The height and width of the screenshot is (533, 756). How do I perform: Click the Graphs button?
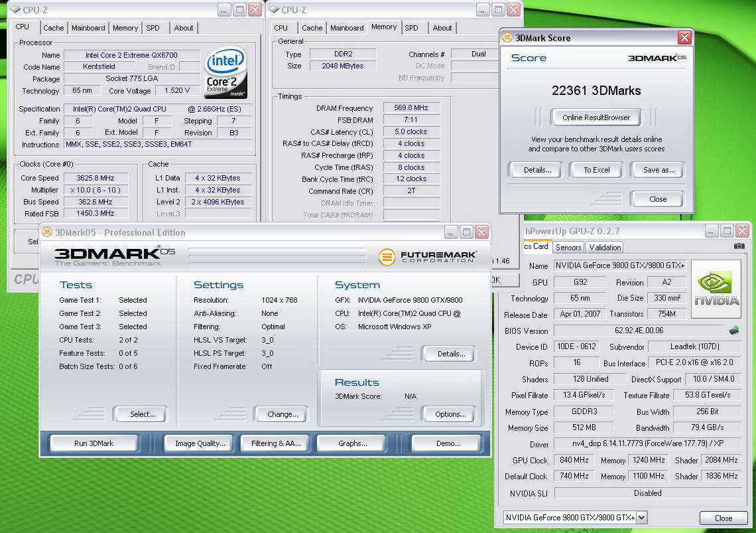pos(352,443)
